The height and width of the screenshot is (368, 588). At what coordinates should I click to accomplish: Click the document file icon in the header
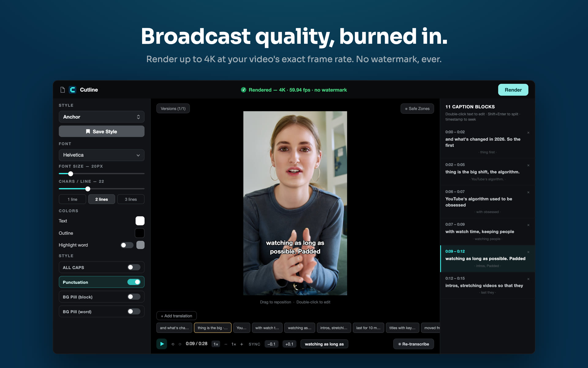point(62,90)
